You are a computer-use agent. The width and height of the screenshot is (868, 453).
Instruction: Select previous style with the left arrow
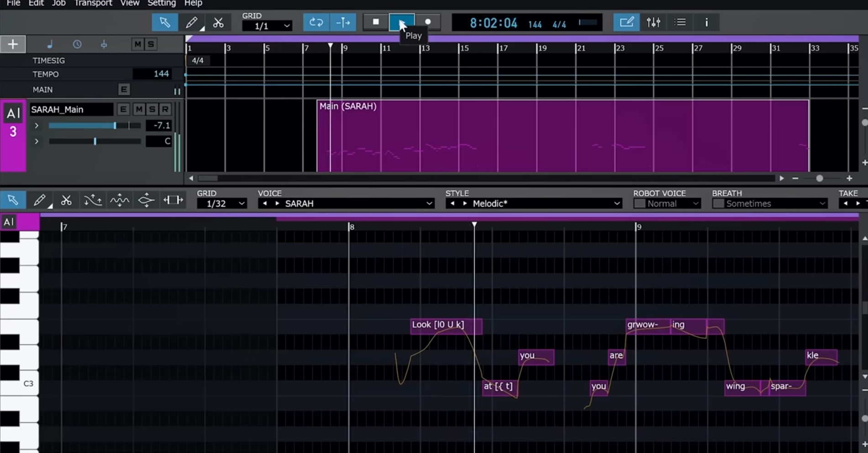pyautogui.click(x=452, y=203)
